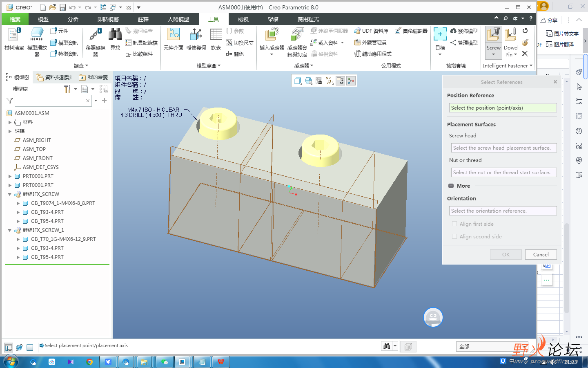The image size is (588, 368).
Task: Switch to the 模型 ribbon tab
Action: (x=43, y=19)
